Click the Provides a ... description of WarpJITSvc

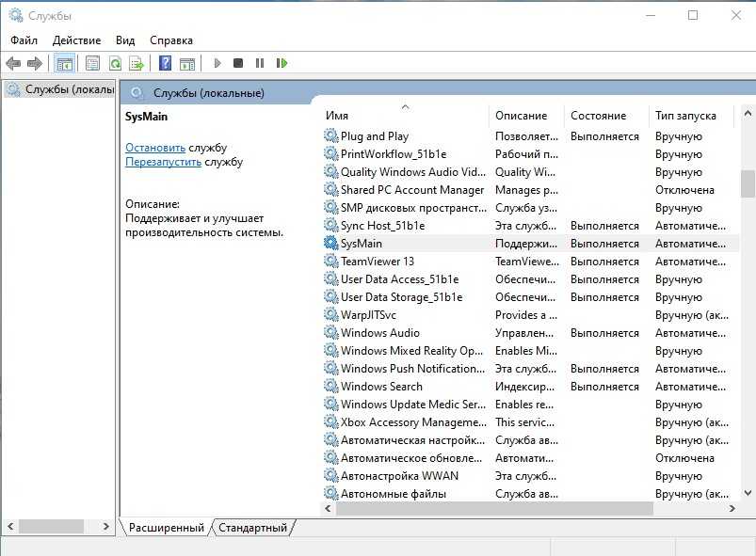[526, 314]
